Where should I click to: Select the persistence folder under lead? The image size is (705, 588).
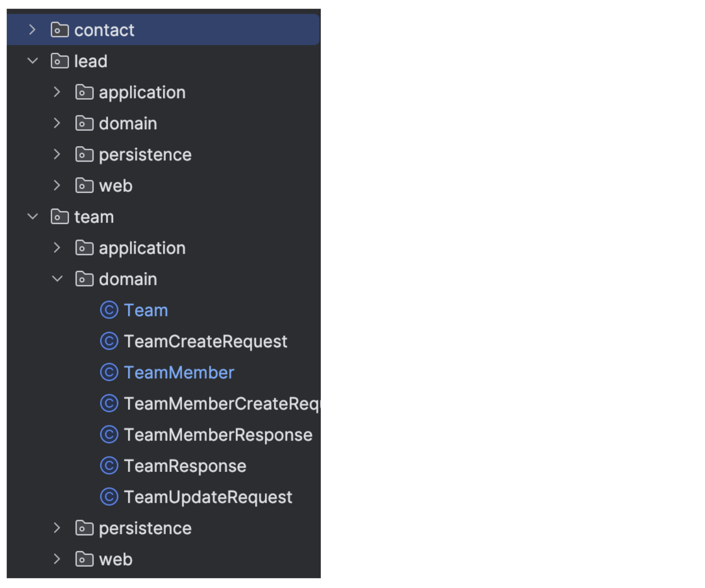[x=145, y=154]
